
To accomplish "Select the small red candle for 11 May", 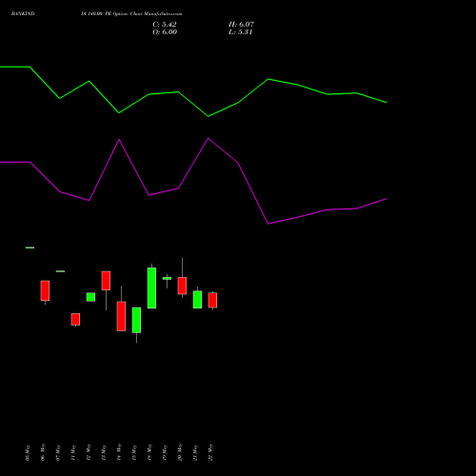I will click(x=75, y=319).
